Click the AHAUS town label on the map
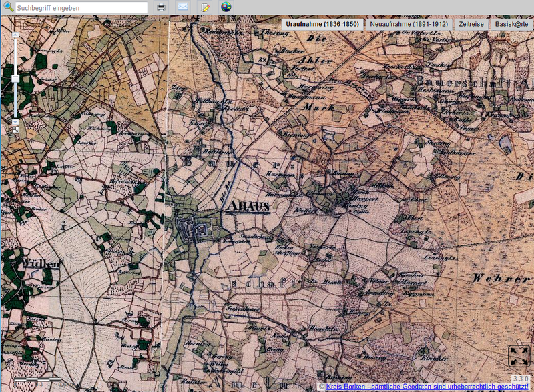The image size is (534, 392). pos(248,206)
